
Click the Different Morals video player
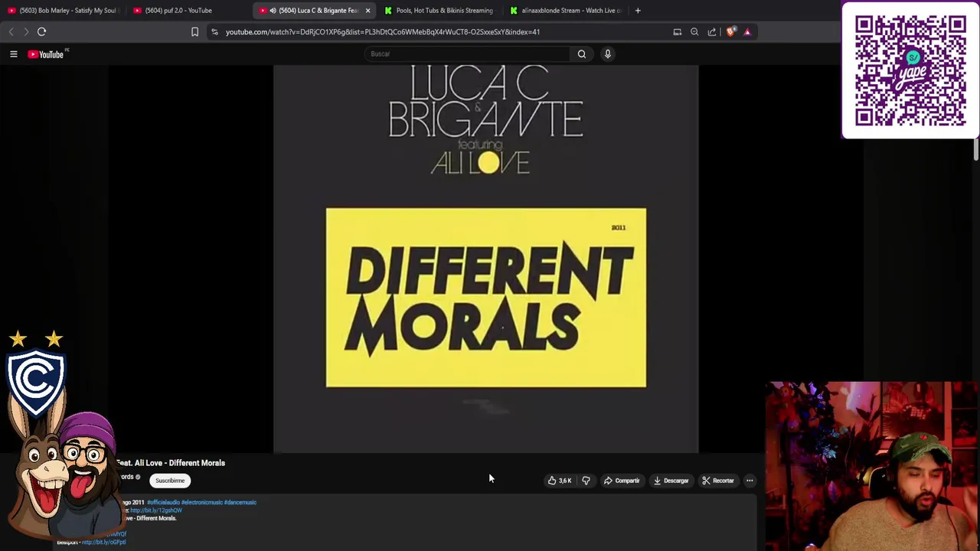click(x=486, y=259)
